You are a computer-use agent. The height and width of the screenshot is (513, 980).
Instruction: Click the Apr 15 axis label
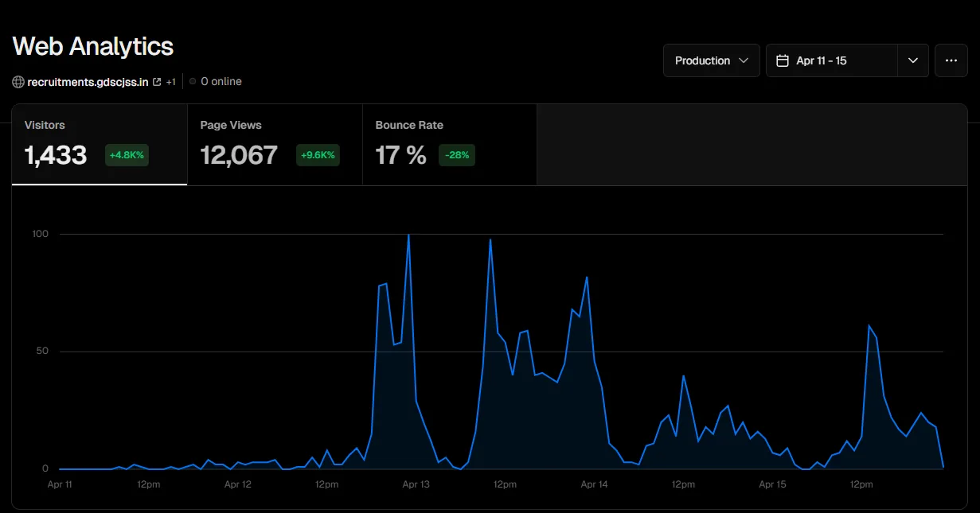tap(772, 484)
